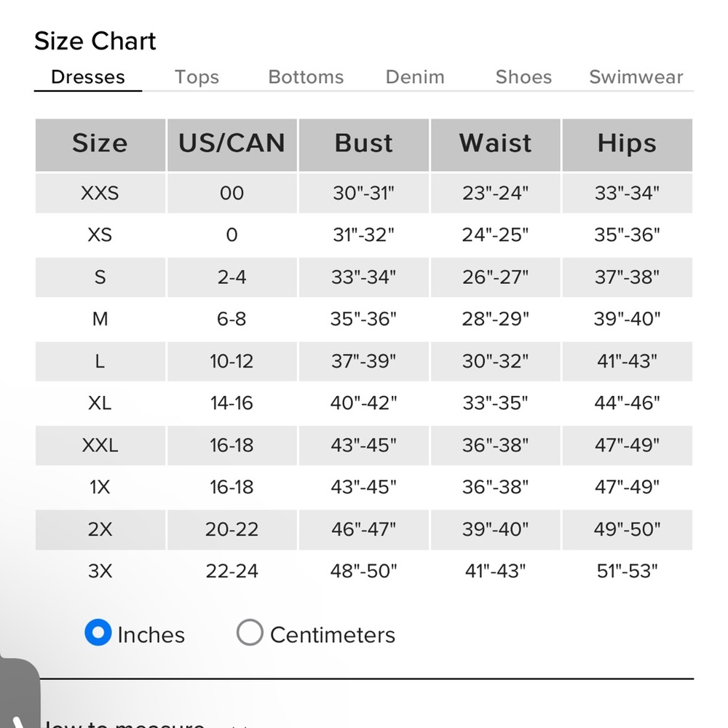Select the Centimeters radio button
728x728 pixels.
(x=250, y=633)
